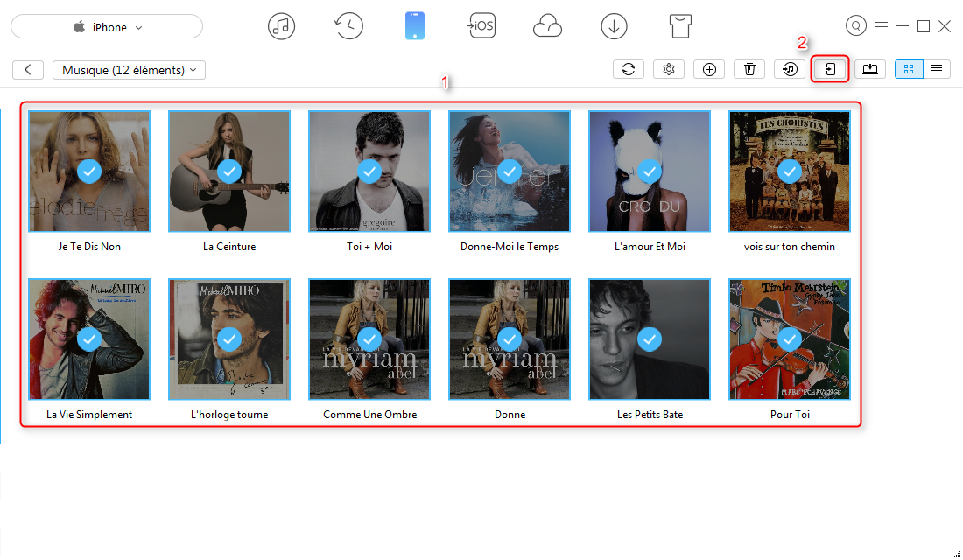Expand the Musique (12 éléments) dropdown
Screen dimensions: 963x560
point(129,70)
